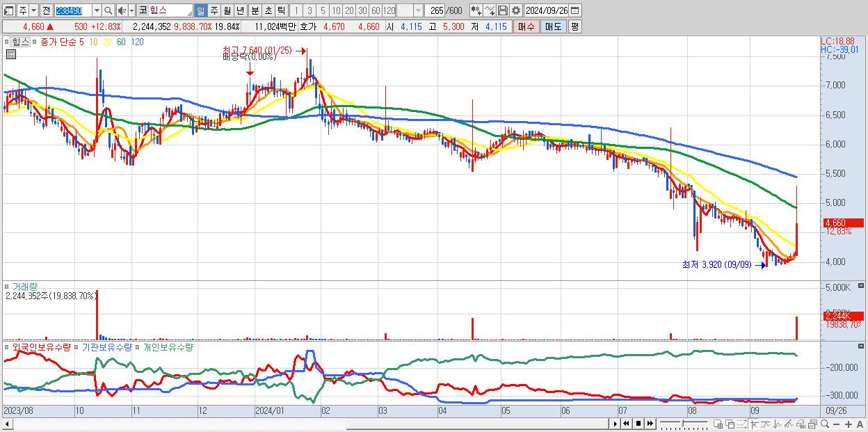Click the green 60 moving average label
868x432 pixels.
[x=121, y=42]
